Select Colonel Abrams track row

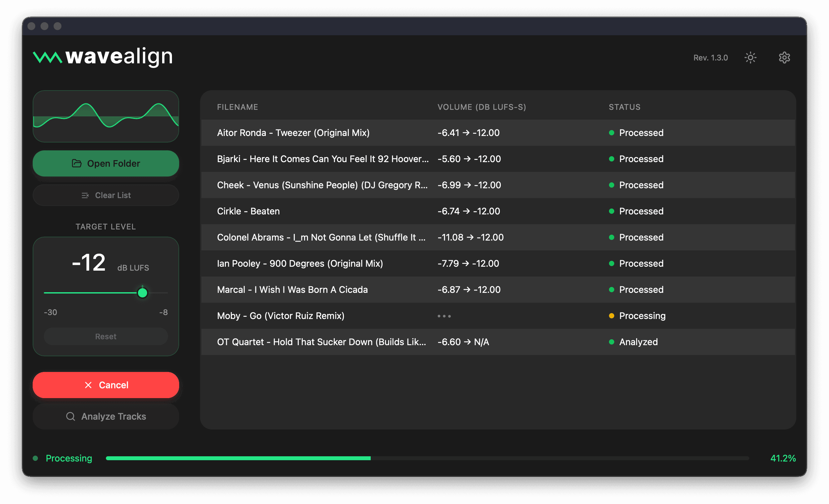498,237
